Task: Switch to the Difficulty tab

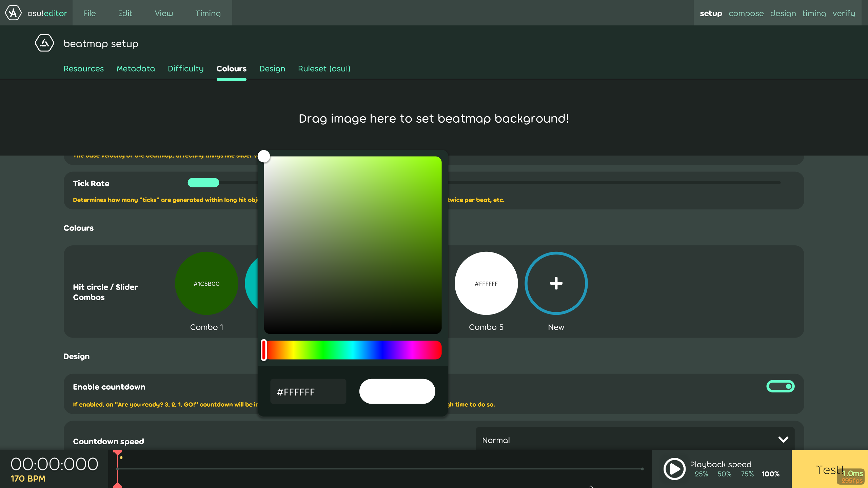Action: coord(186,68)
